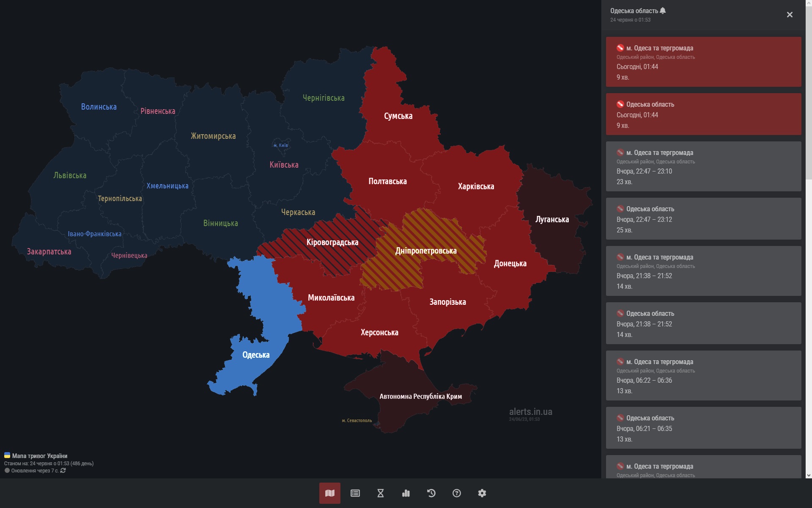Open yesterday's 22:47 – 23:12 Одеська область entry
Image resolution: width=812 pixels, height=508 pixels.
[703, 219]
